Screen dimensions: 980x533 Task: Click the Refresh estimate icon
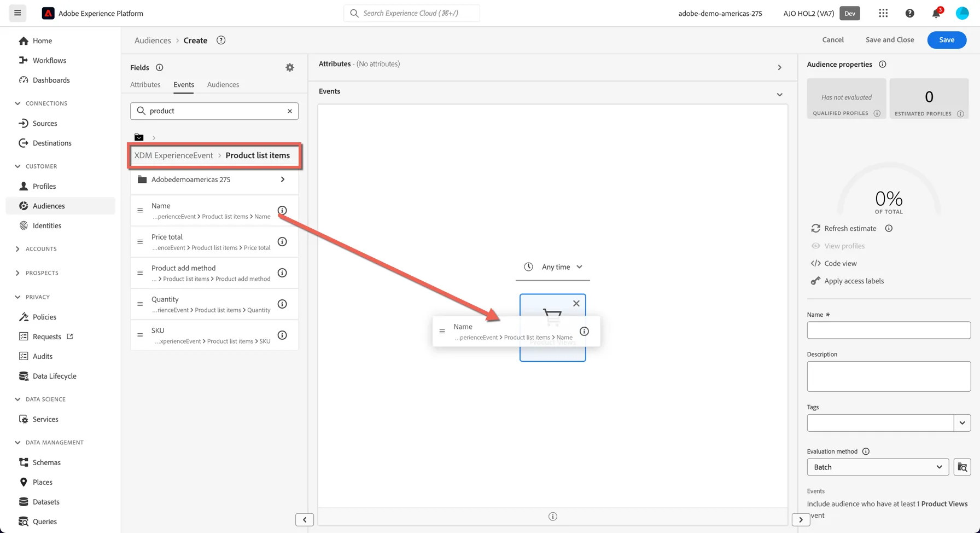[x=815, y=228]
